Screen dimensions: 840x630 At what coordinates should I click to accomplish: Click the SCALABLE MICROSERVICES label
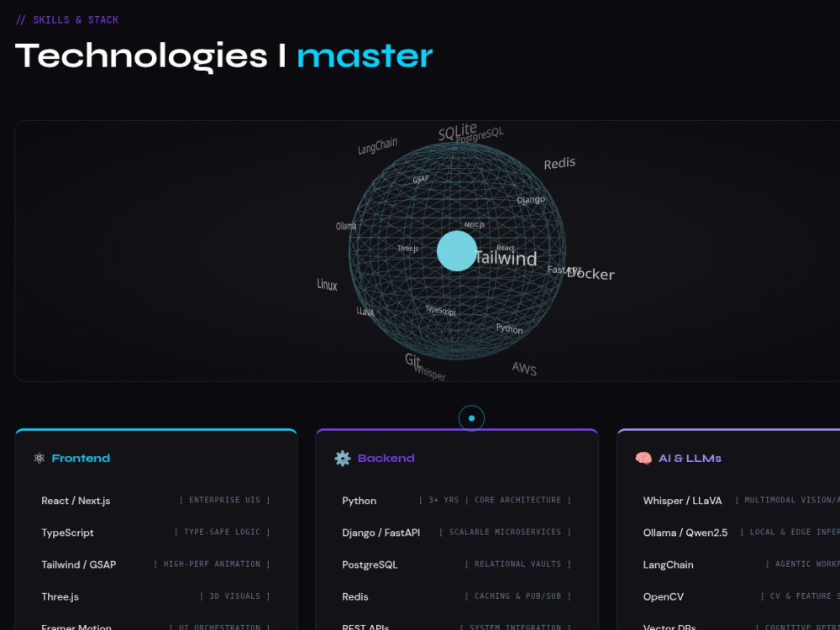tap(505, 532)
